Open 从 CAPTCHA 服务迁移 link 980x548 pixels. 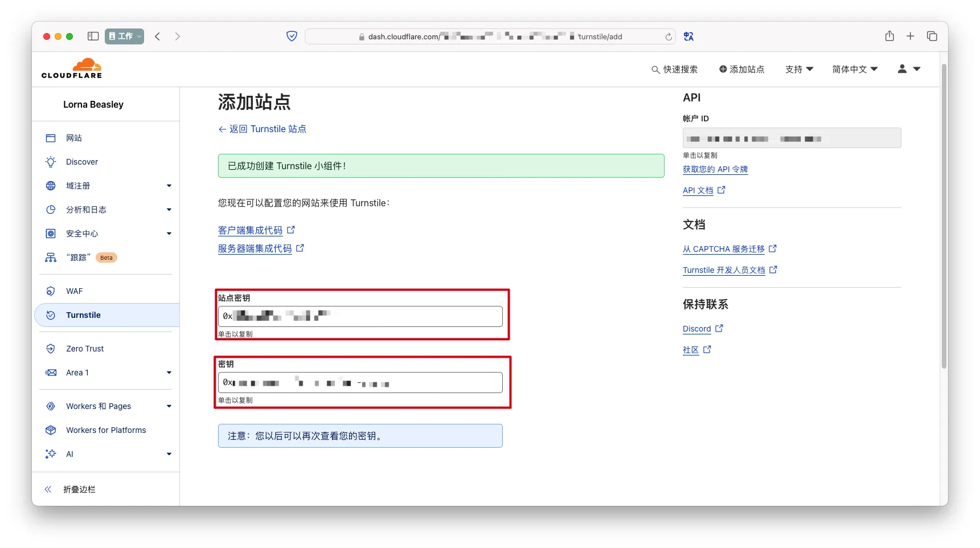[729, 249]
